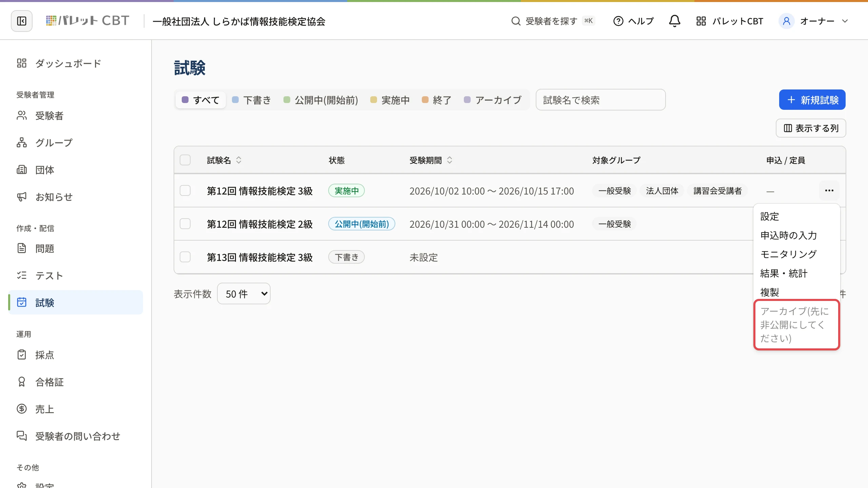The height and width of the screenshot is (488, 868).
Task: Open 合格証 in the sidebar
Action: pos(76,382)
